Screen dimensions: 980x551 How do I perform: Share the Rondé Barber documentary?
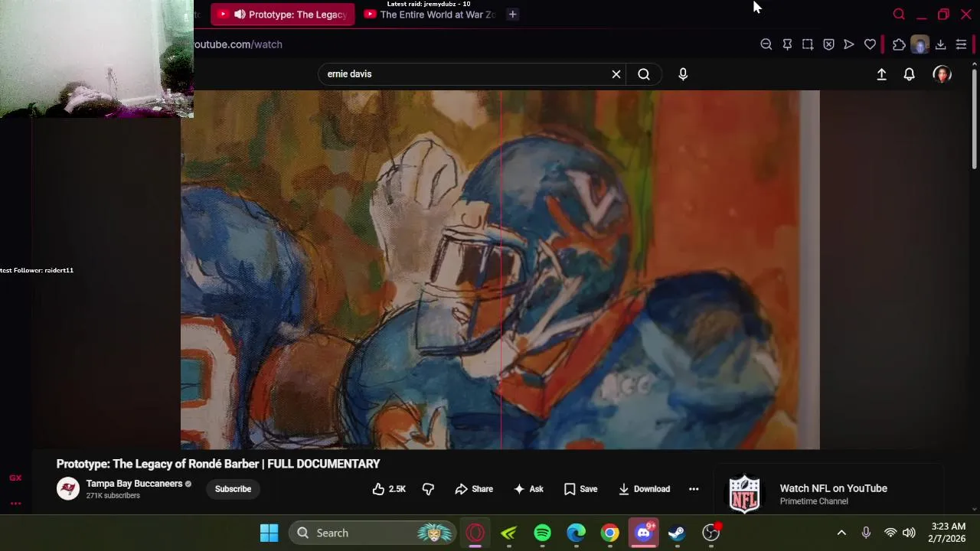click(474, 489)
